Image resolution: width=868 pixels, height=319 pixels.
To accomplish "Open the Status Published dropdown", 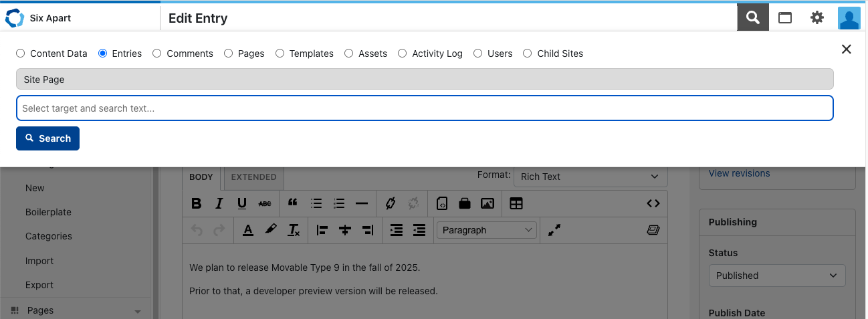I will (776, 276).
